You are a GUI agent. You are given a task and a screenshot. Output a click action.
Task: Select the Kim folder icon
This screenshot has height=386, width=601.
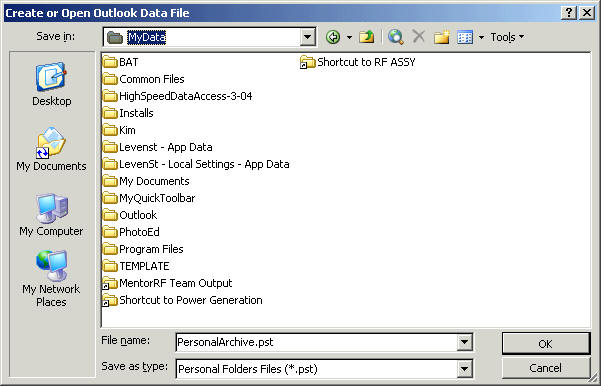tap(110, 130)
